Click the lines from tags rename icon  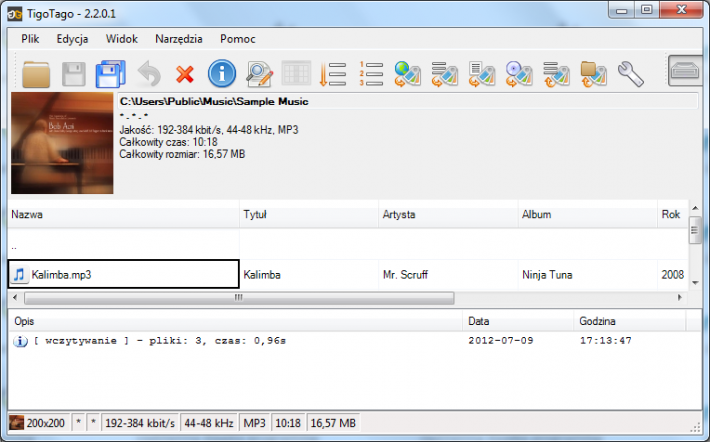point(556,74)
